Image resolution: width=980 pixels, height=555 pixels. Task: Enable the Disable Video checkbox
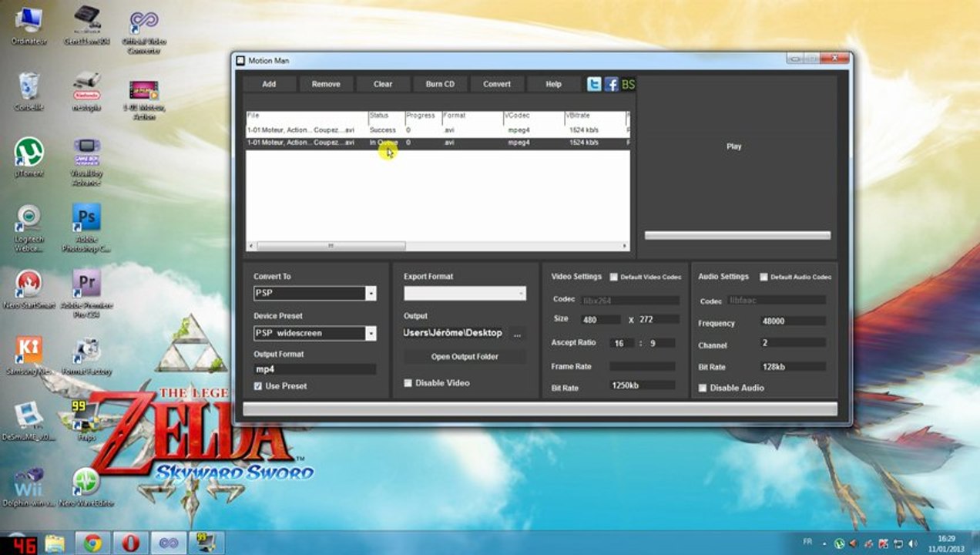coord(408,382)
